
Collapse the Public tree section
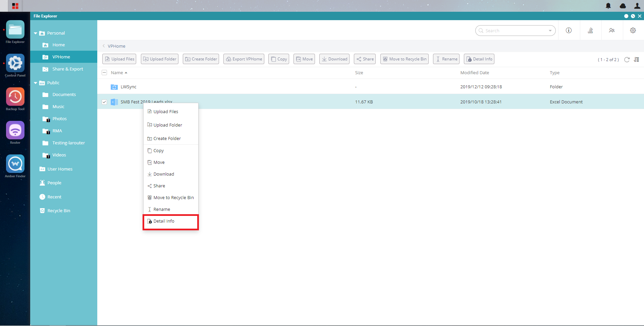click(x=36, y=83)
